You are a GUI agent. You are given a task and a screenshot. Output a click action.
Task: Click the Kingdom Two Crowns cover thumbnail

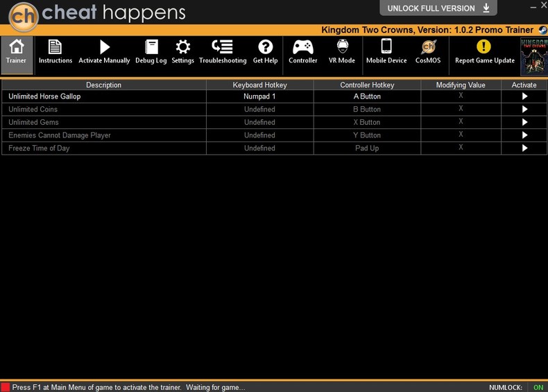coord(534,56)
